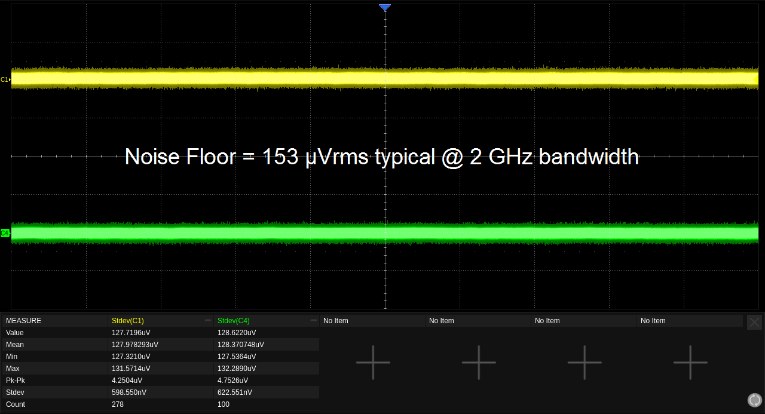Reset measurement statistics with the circular arrow icon
Viewport: 765px width, 414px height.
tap(755, 400)
